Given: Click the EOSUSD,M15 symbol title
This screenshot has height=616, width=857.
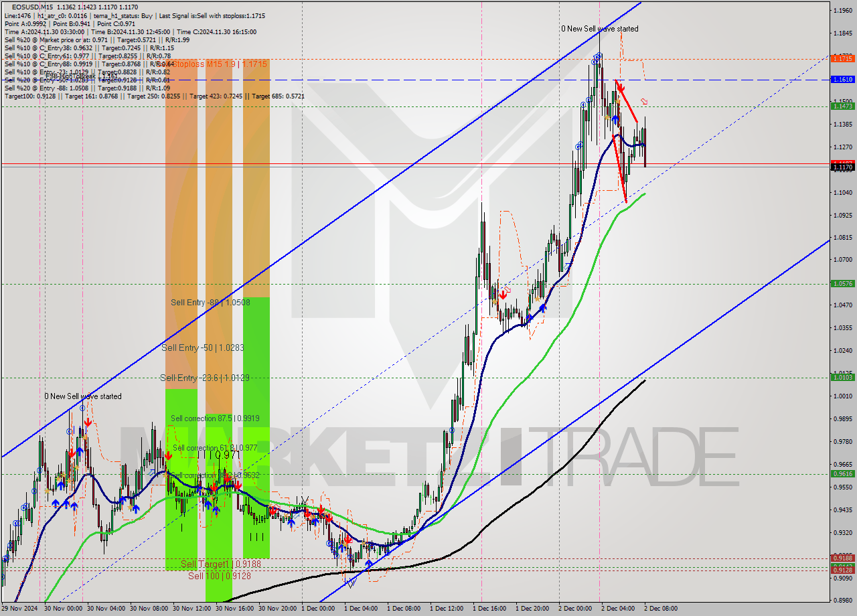Looking at the screenshot, I should [32, 6].
